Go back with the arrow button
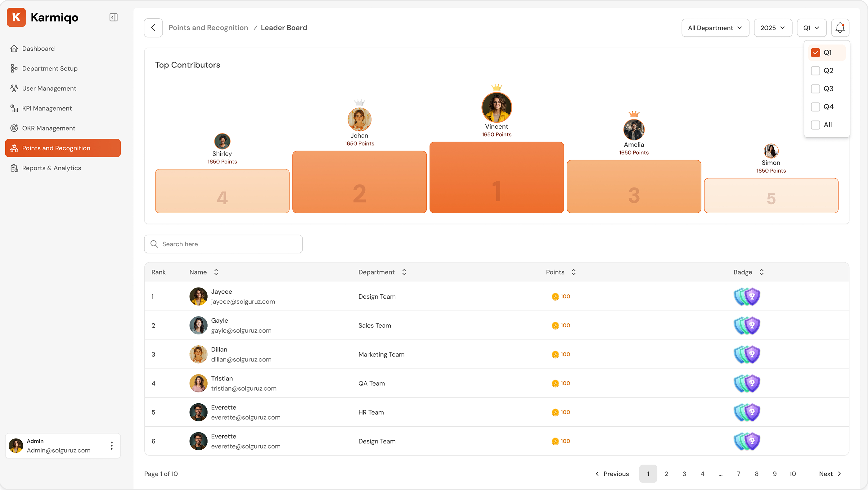Viewport: 868px width, 490px height. click(153, 28)
